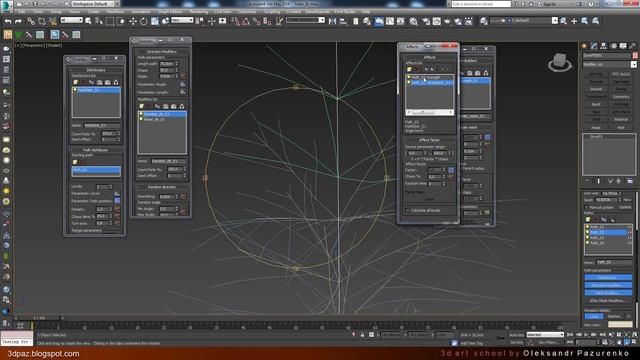Click the Configure Modifier Sets icon
Screen dimensions: 640x360
630,181
